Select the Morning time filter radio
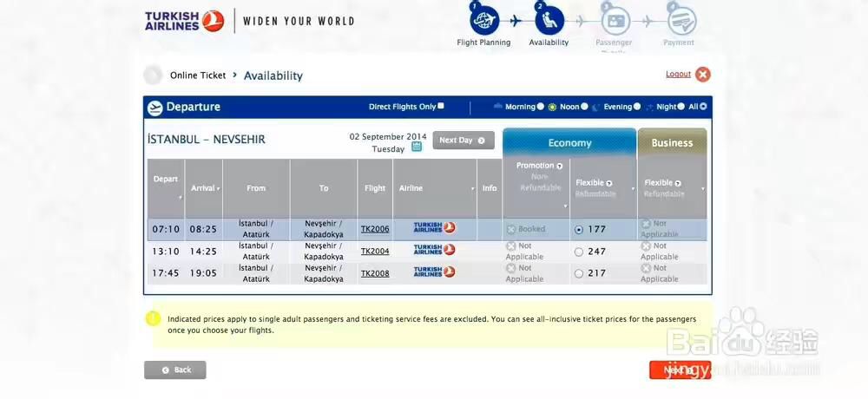The width and height of the screenshot is (868, 399). (x=540, y=107)
